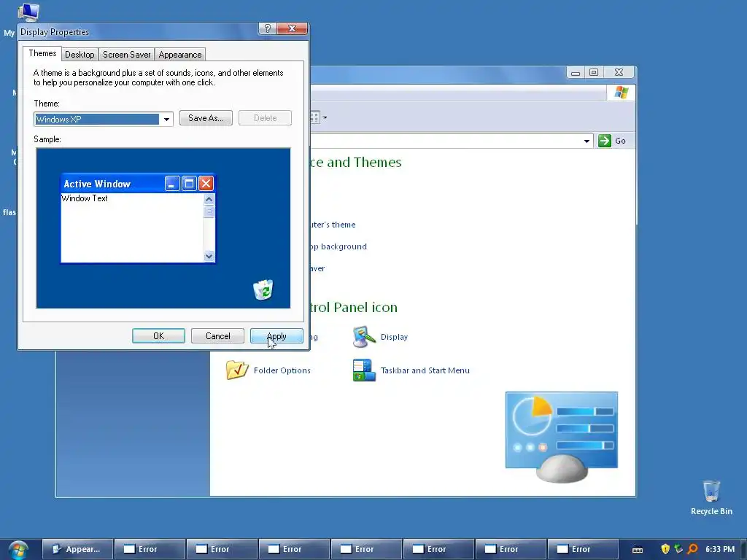Screen dimensions: 747x560
Task: Click the clock showing 6:33 PM
Action: pyautogui.click(x=720, y=550)
